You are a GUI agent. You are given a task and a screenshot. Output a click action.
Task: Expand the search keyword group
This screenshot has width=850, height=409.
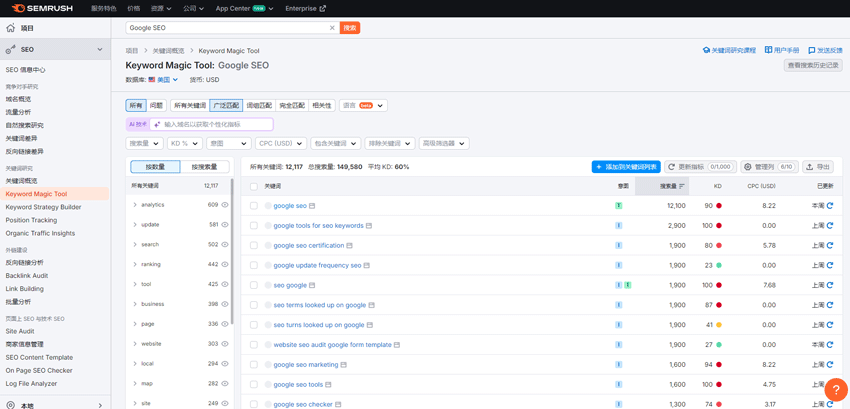pyautogui.click(x=134, y=245)
